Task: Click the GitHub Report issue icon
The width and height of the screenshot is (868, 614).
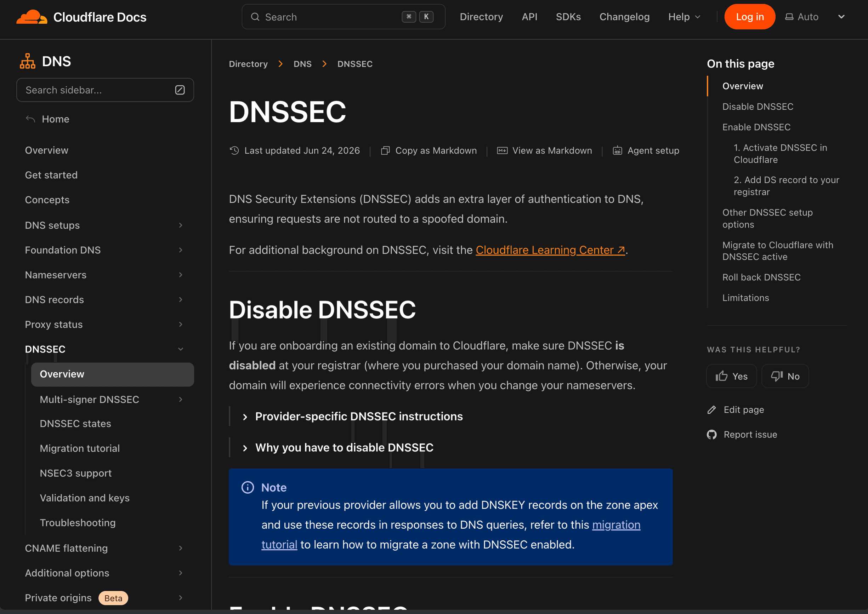Action: pos(712,435)
